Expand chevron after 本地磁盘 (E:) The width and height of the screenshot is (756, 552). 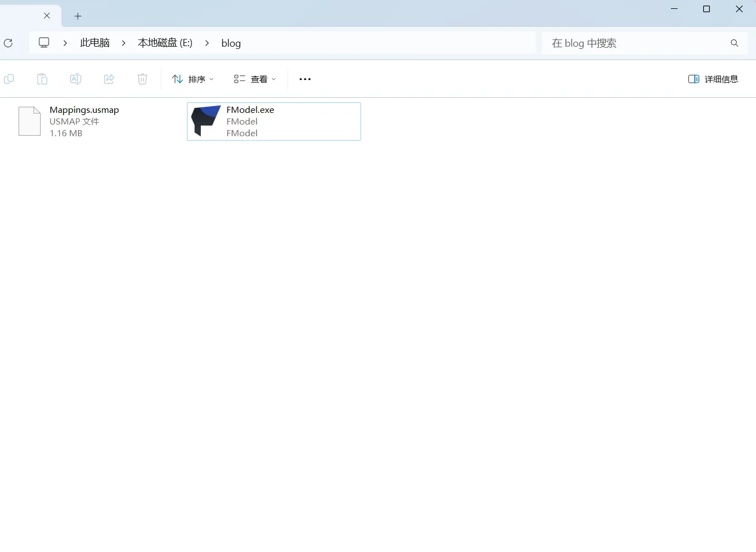coord(207,43)
